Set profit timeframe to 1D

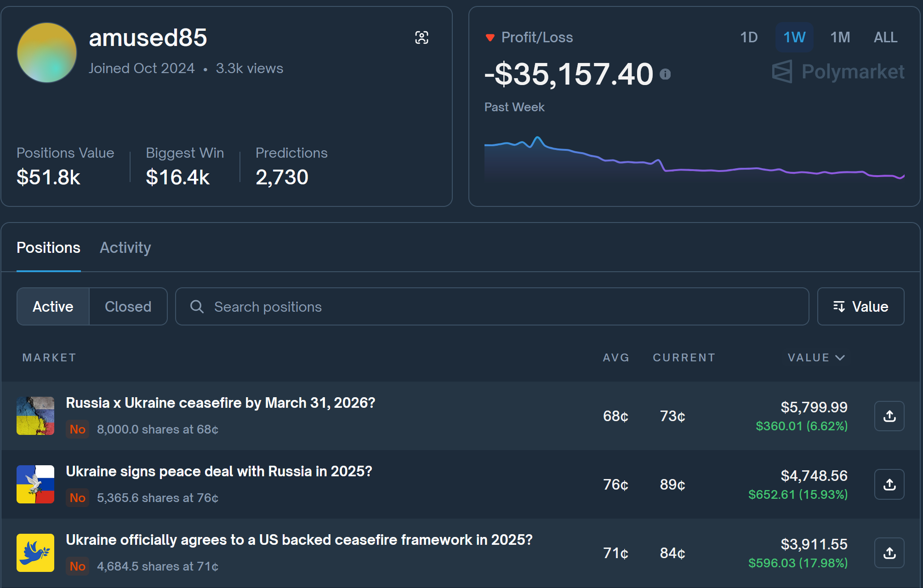click(x=748, y=37)
